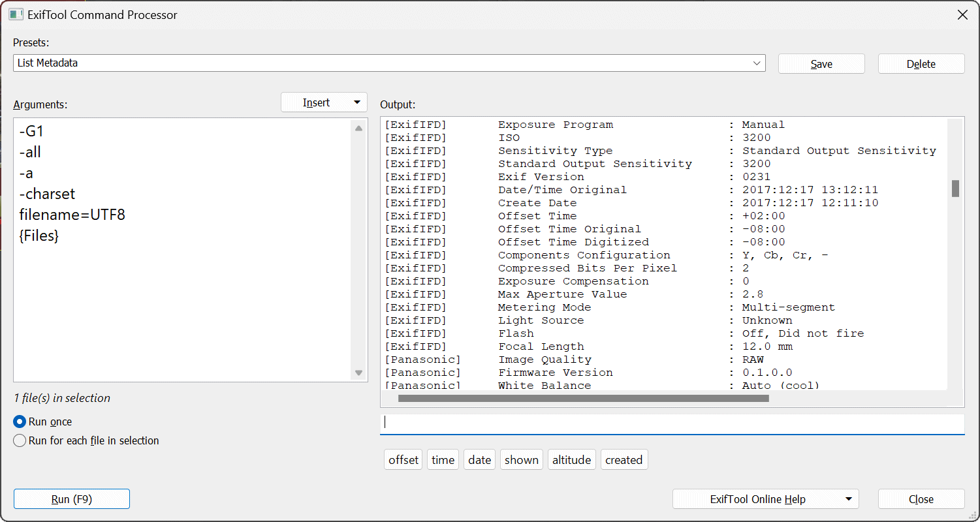
Task: Click the filename=UTF8 argument line
Action: coord(72,215)
